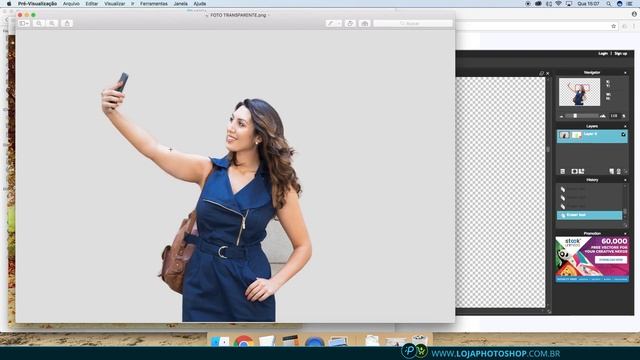Toggle visibility checkbox of Layer 0
The height and width of the screenshot is (360, 640).
(623, 134)
